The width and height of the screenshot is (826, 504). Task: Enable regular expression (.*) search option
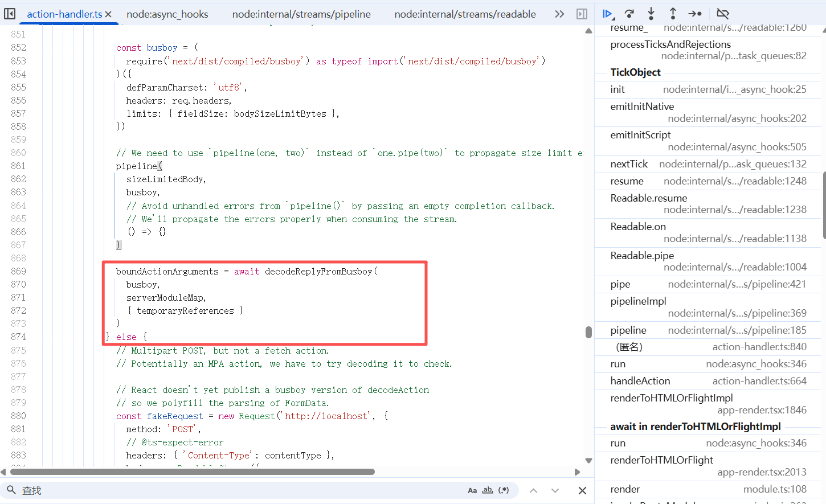504,490
